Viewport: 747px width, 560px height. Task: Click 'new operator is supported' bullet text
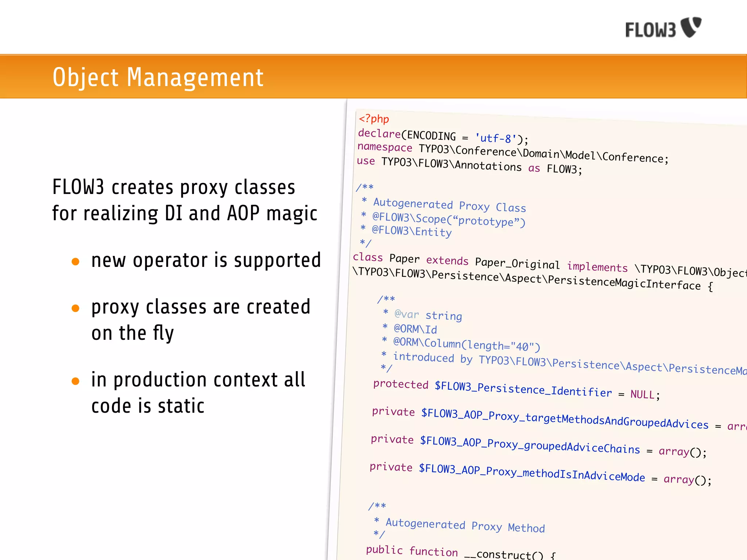pyautogui.click(x=206, y=260)
